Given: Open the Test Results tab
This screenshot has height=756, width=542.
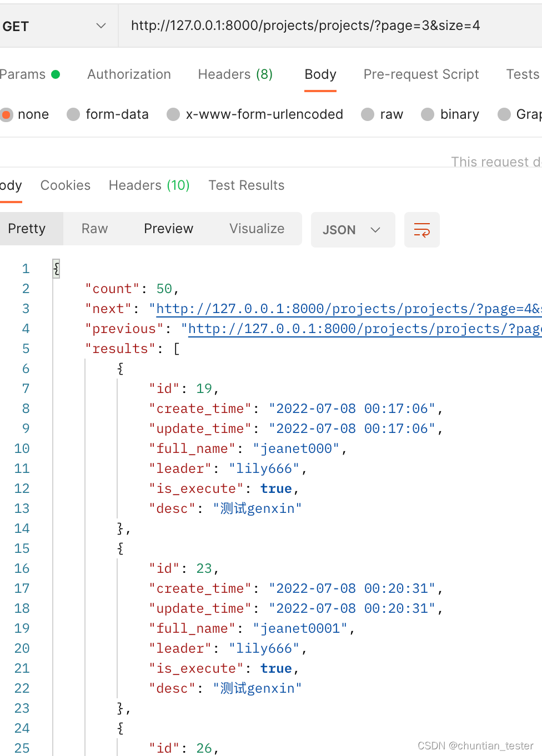Looking at the screenshot, I should 246,185.
